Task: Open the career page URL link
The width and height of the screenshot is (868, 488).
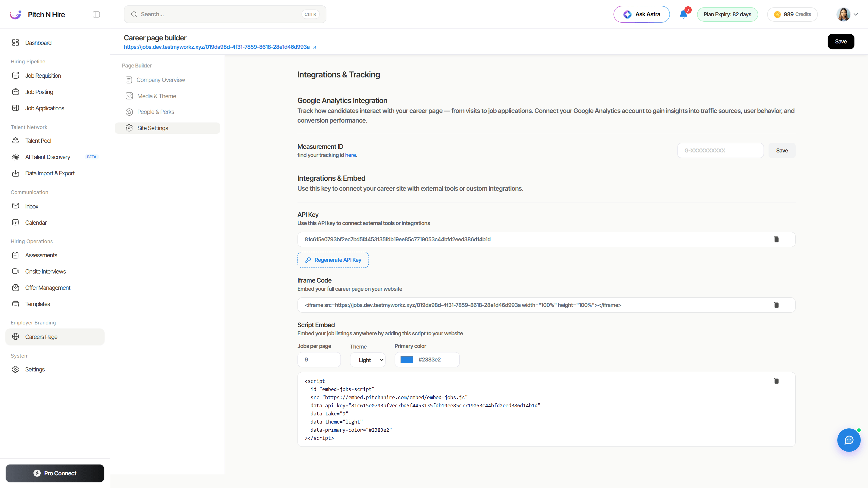Action: (x=217, y=47)
